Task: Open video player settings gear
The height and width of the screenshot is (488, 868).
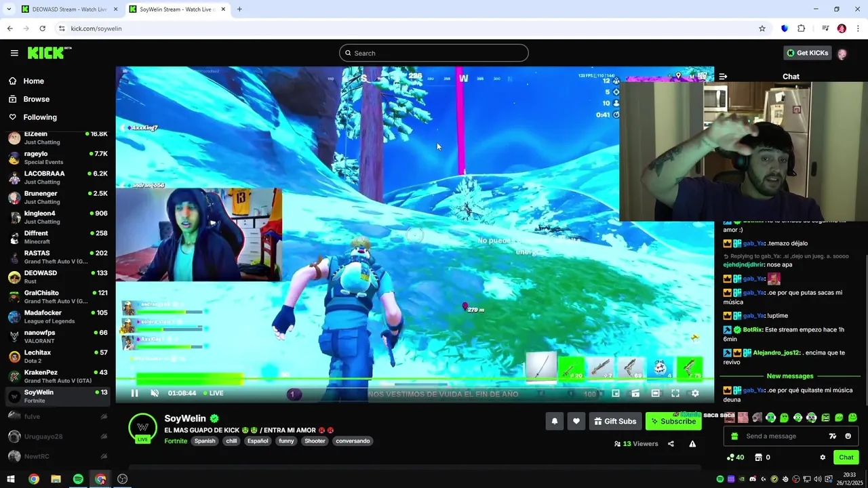Action: coord(695,393)
